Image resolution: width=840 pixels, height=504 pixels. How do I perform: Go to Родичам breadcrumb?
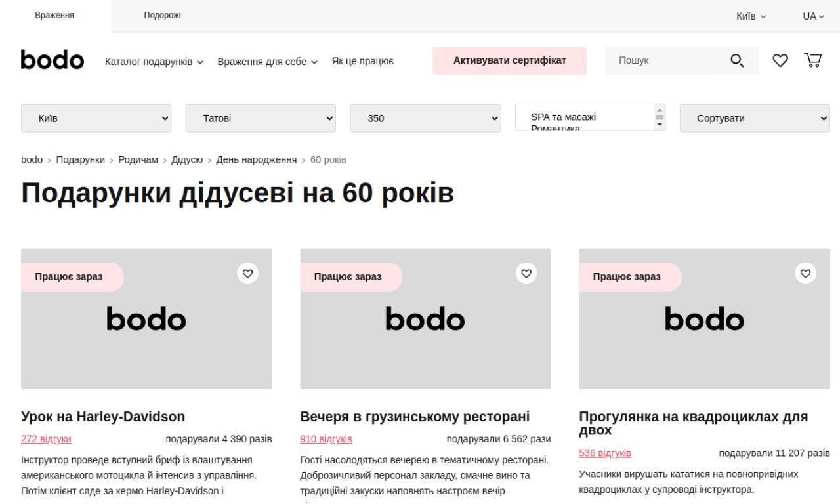click(x=138, y=159)
